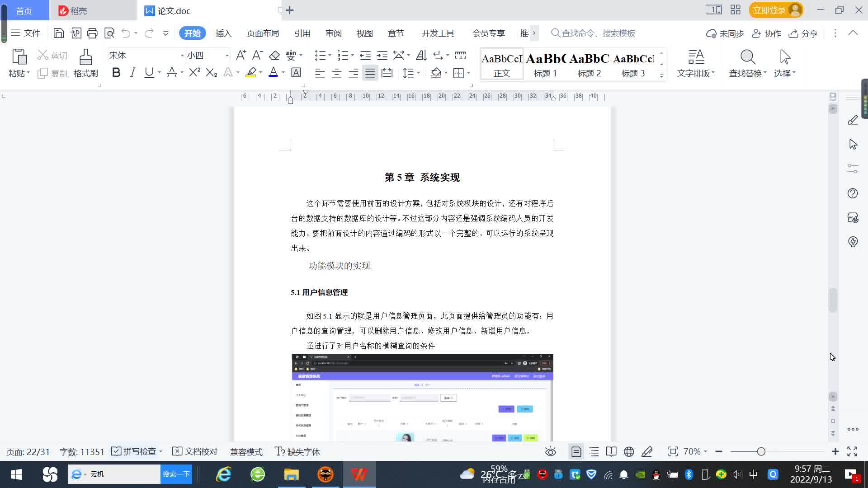
Task: Toggle eye protection mode icon
Action: [550, 451]
